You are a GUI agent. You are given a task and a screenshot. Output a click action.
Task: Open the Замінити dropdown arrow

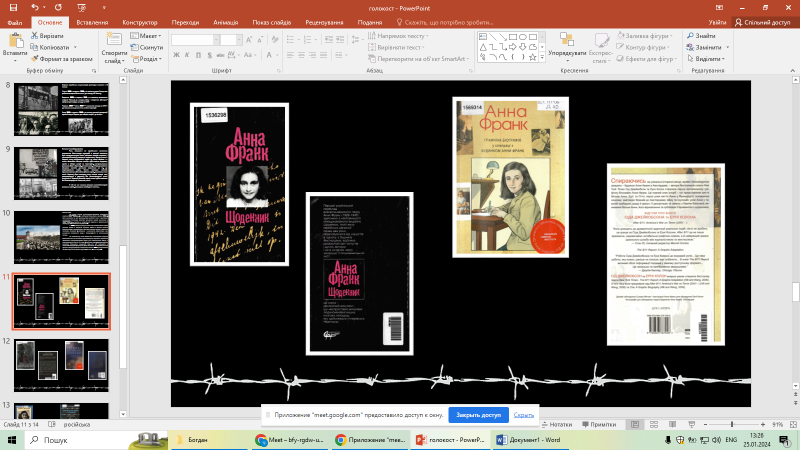pos(728,47)
